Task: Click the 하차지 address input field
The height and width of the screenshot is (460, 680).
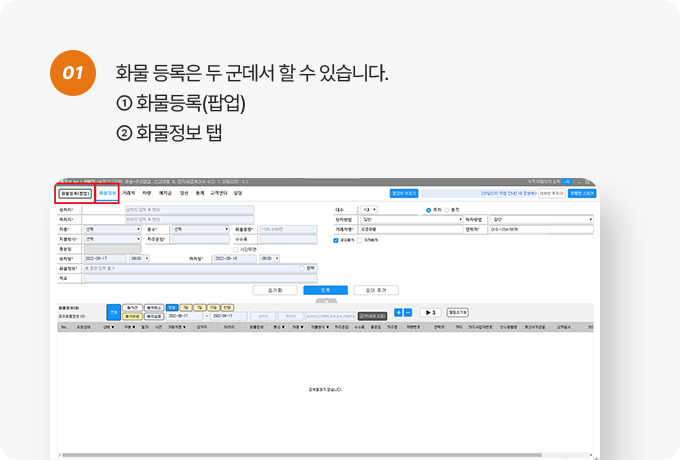Action: coord(190,220)
